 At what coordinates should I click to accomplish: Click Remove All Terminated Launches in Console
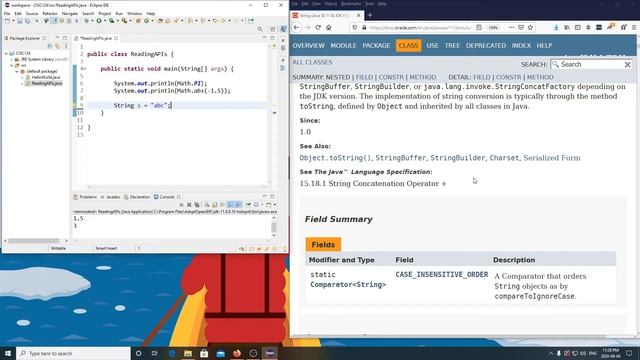coord(197,204)
